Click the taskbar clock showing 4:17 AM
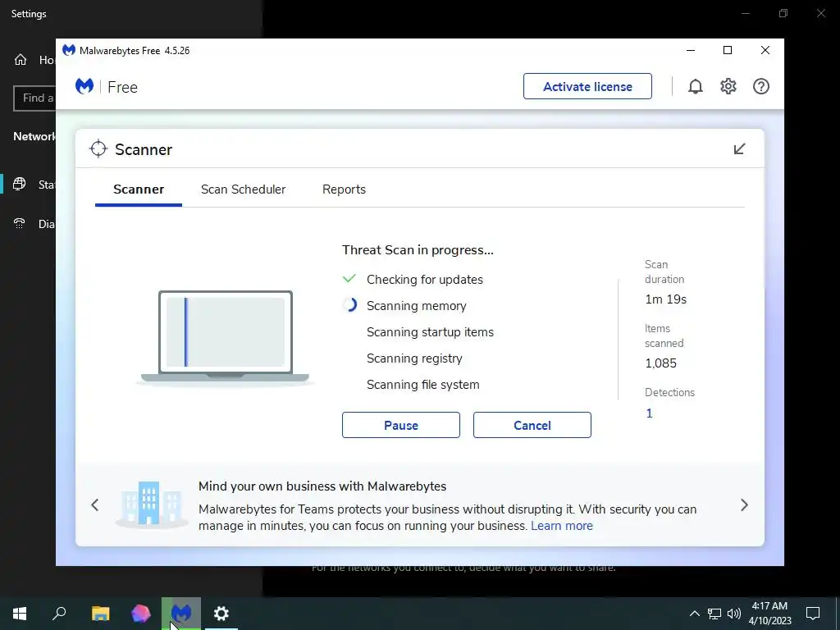The width and height of the screenshot is (840, 630). 769,614
